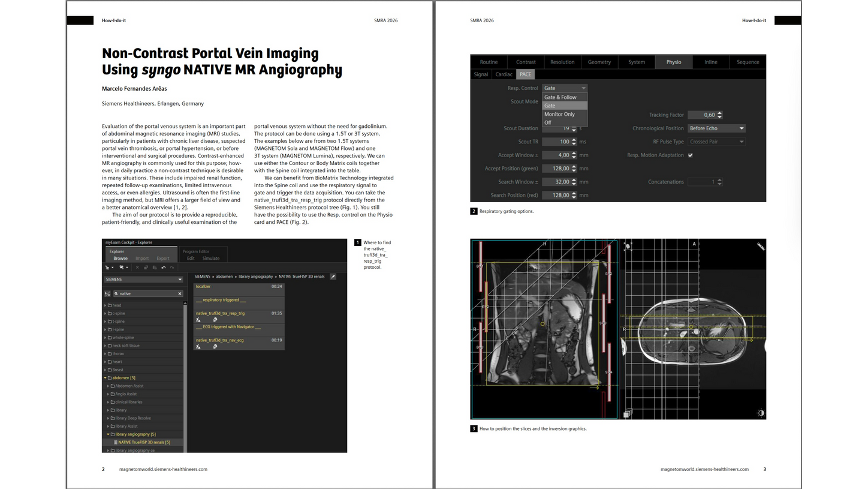Click the NATIVE TrueFISP 3D renals program icon
The image size is (868, 489).
click(x=115, y=442)
